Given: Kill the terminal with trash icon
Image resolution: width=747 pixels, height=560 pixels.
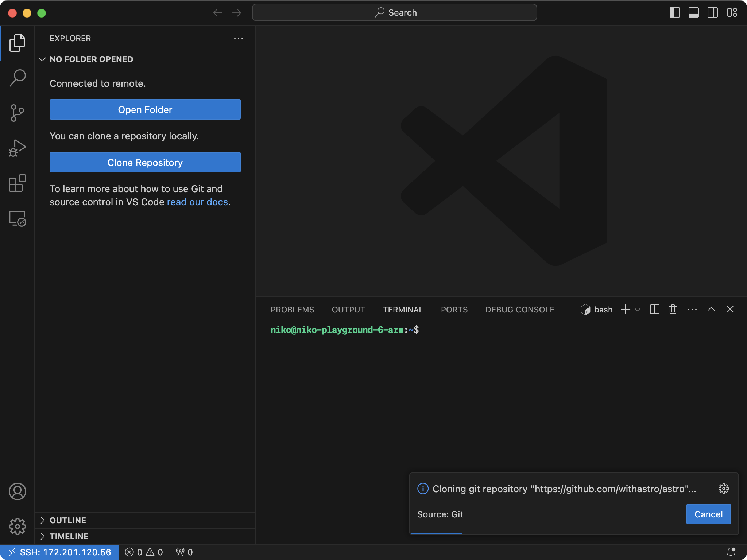Looking at the screenshot, I should [673, 310].
